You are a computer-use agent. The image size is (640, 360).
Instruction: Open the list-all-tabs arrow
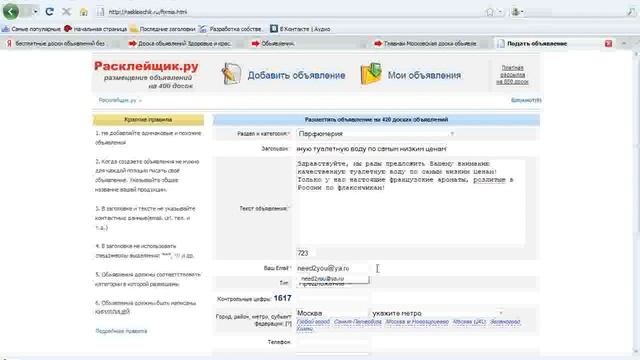[x=624, y=43]
